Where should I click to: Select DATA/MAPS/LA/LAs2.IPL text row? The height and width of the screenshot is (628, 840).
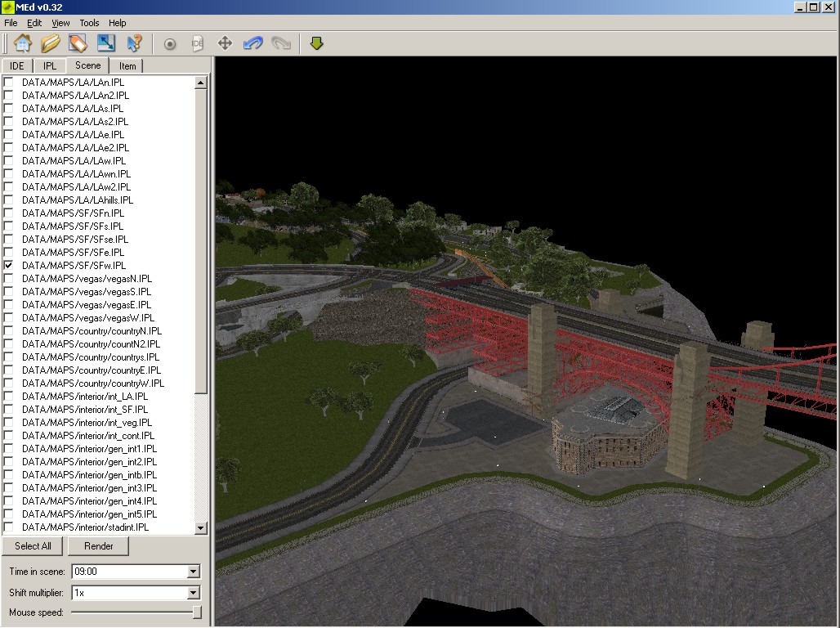click(75, 121)
